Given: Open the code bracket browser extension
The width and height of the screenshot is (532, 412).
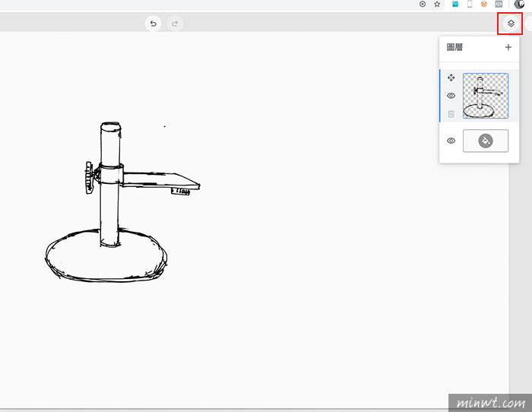Looking at the screenshot, I should [x=499, y=4].
